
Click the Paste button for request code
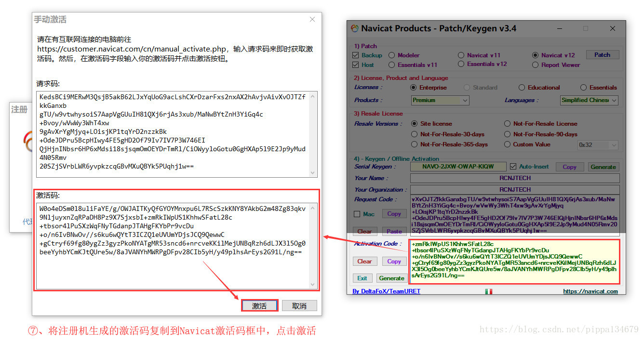394,232
